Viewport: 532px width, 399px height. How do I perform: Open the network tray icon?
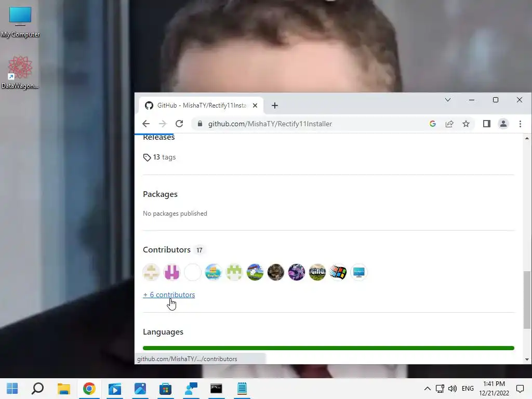tap(440, 389)
